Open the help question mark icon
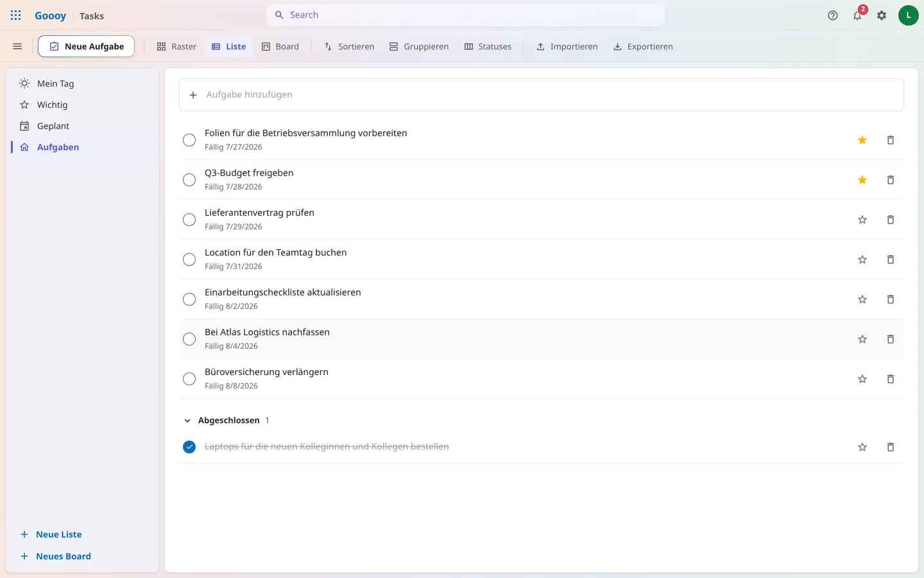 pyautogui.click(x=833, y=15)
